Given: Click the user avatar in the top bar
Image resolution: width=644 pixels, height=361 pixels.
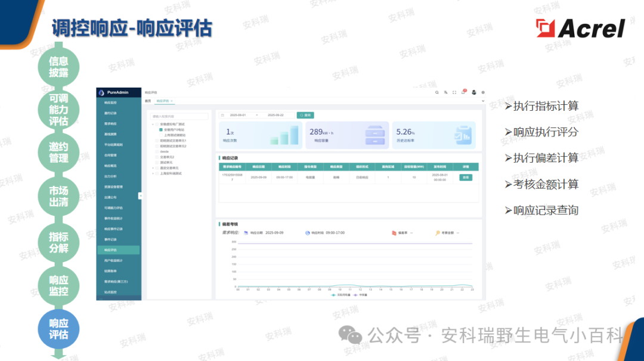Looking at the screenshot, I should tap(474, 92).
